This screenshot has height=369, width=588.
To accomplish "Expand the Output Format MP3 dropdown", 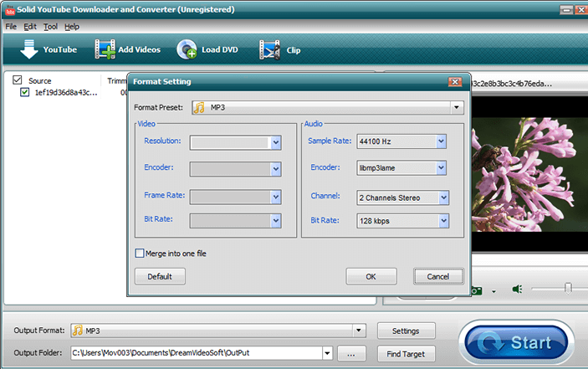I will (x=359, y=331).
